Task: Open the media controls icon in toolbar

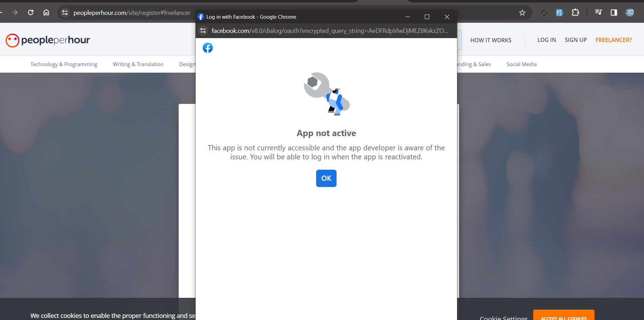Action: click(598, 13)
